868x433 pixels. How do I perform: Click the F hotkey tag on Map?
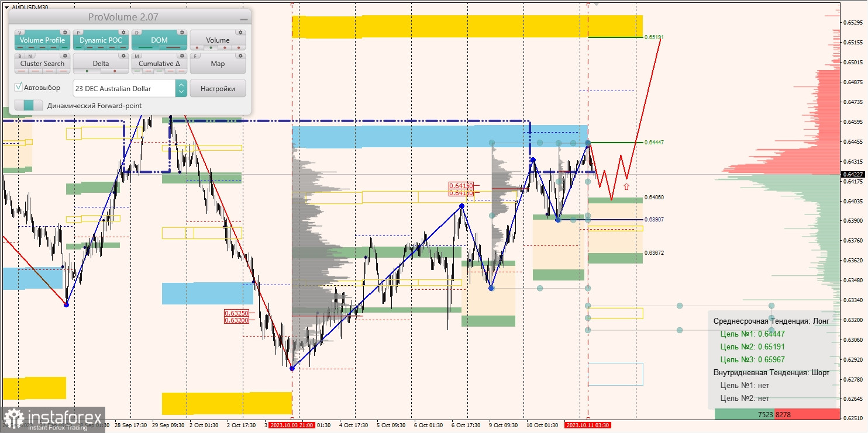(195, 56)
